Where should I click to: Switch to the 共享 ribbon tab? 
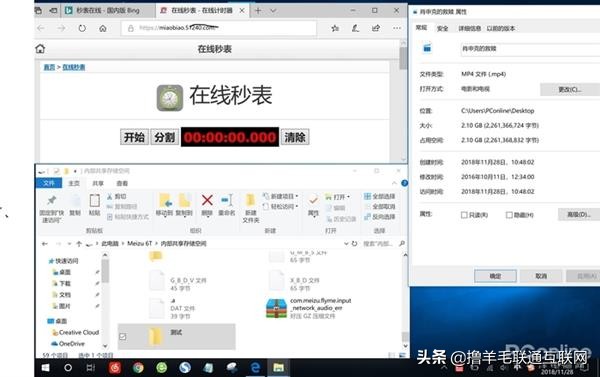coord(98,183)
